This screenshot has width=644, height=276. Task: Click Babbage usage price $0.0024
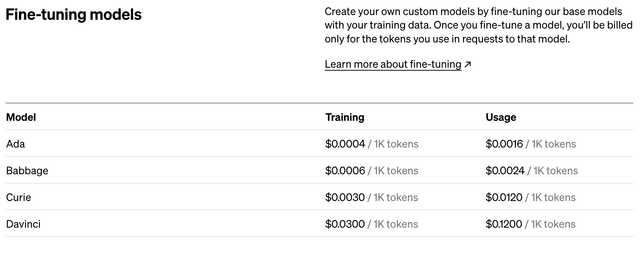click(x=505, y=171)
